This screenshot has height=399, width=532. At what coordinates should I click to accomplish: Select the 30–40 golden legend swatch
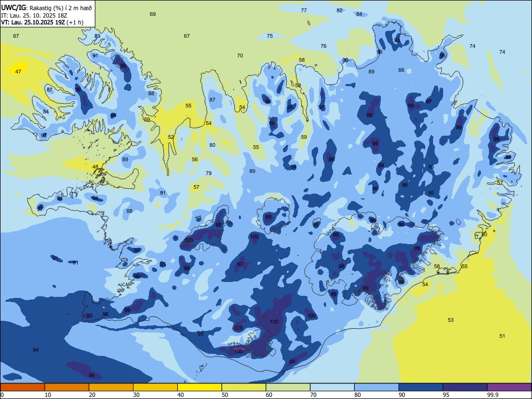click(x=155, y=387)
